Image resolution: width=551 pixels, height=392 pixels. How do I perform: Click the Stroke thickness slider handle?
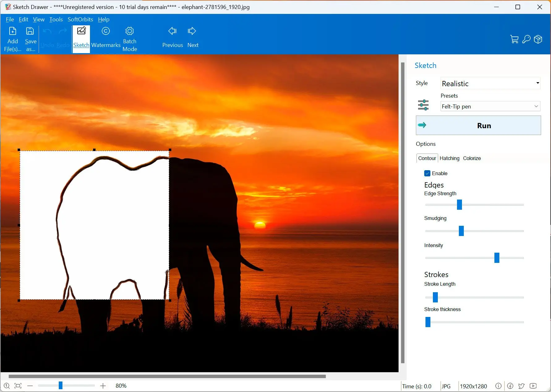point(428,322)
